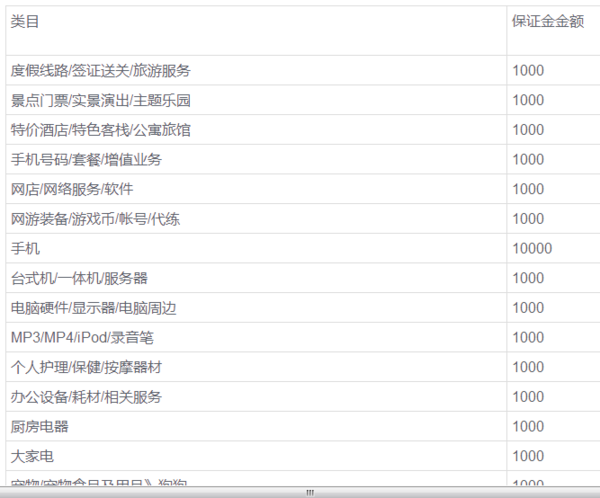Click the 类目 column header

click(x=26, y=21)
